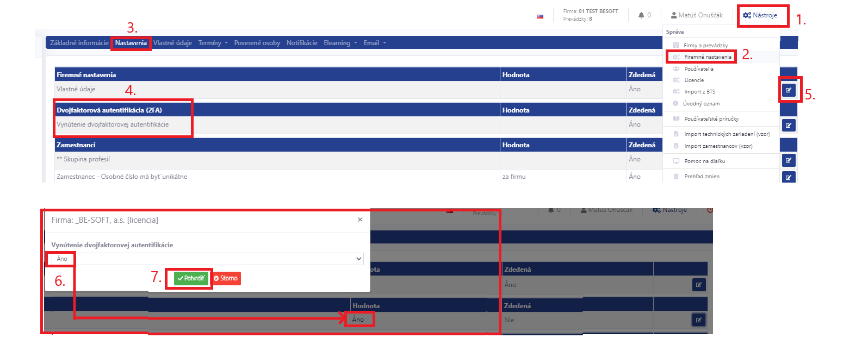Screen dimensions: 868x344
Task: Switch to the Nastavenia tab
Action: 131,43
